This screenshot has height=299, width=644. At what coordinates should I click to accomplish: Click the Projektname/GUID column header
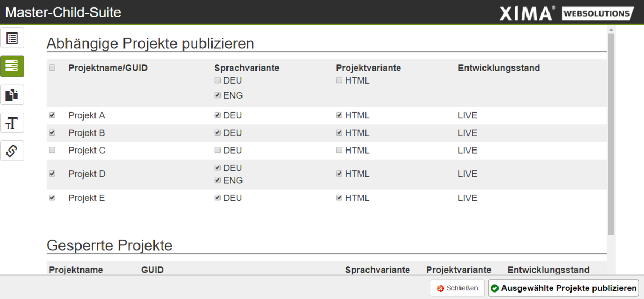tap(108, 68)
